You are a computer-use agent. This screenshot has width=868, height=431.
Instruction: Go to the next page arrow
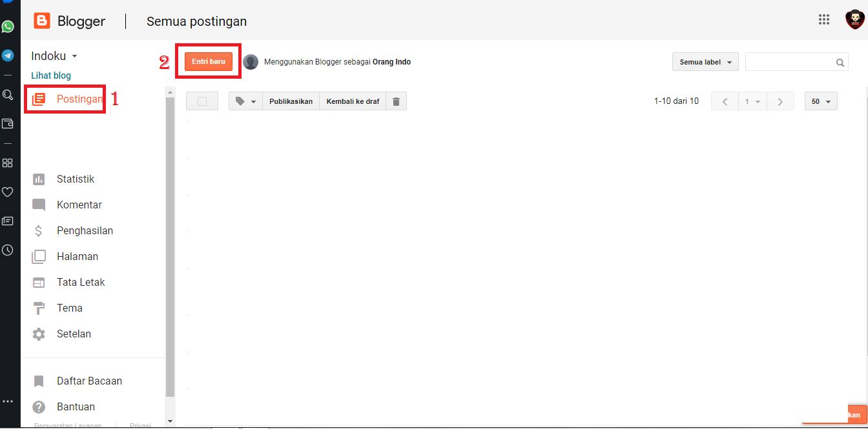point(780,101)
